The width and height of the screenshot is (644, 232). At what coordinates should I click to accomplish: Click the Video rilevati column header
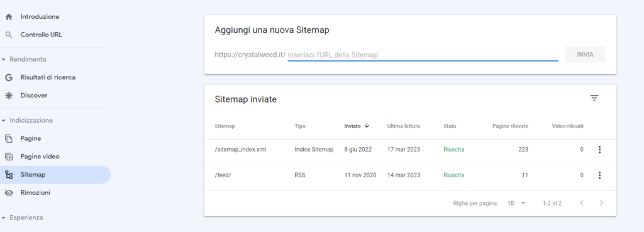[568, 126]
